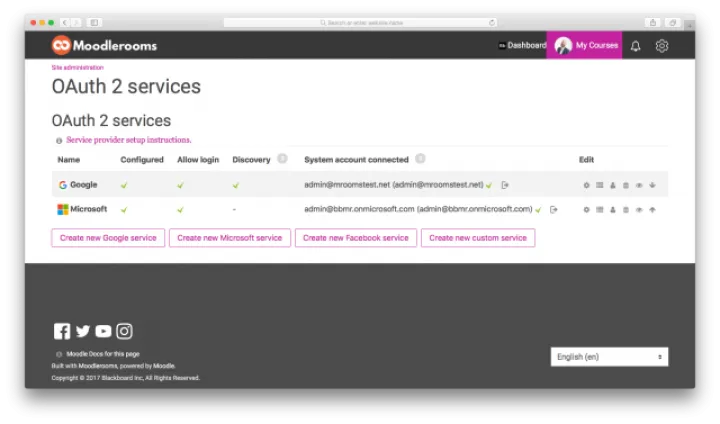
Task: Toggle Microsoft service visibility eye
Action: point(639,209)
